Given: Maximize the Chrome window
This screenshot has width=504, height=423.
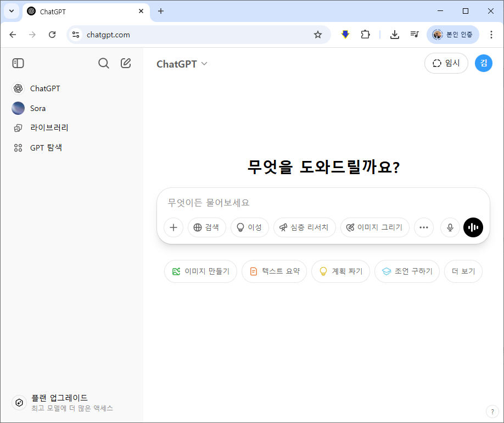Looking at the screenshot, I should (x=466, y=11).
